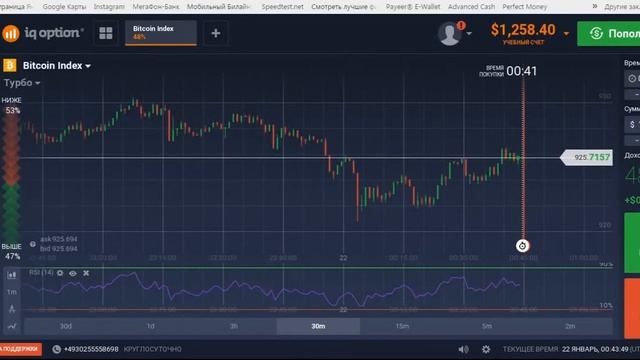640x360 pixels.
Task: Open Мегафон-Банк bookmark
Action: (x=156, y=7)
